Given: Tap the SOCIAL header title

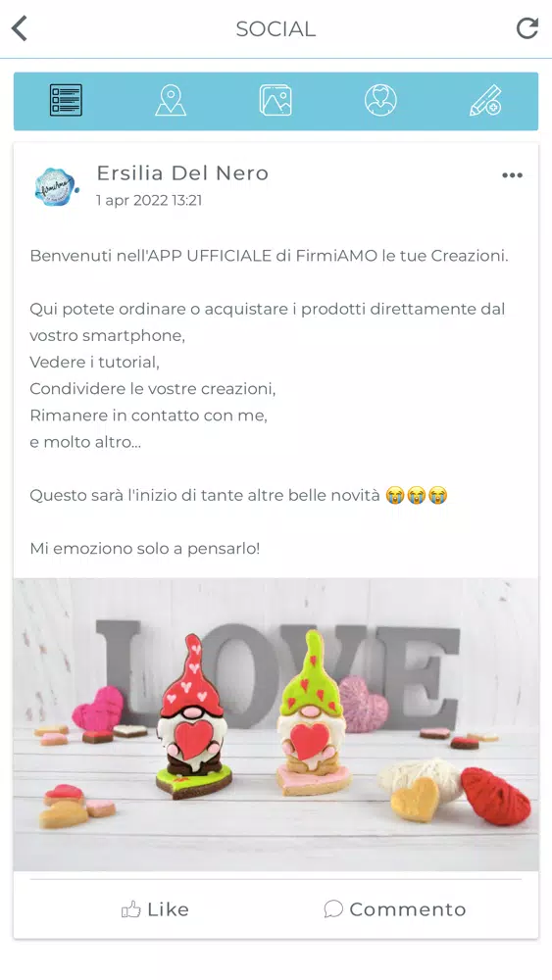Looking at the screenshot, I should tap(276, 28).
